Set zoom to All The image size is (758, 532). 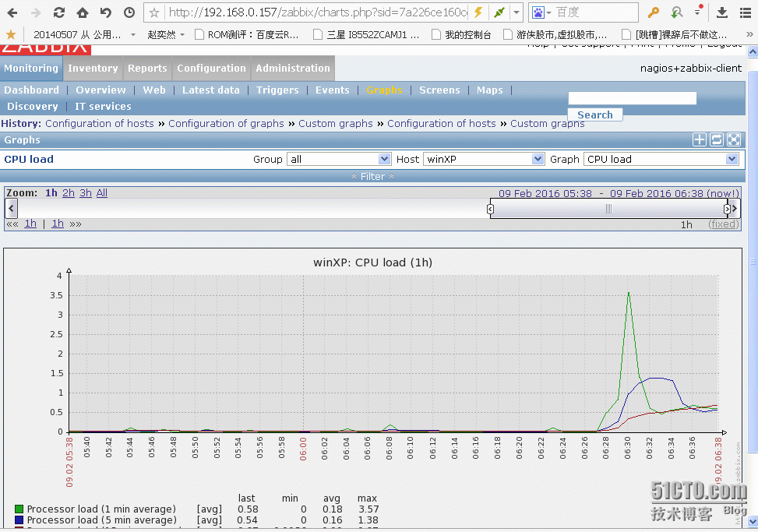(x=101, y=193)
